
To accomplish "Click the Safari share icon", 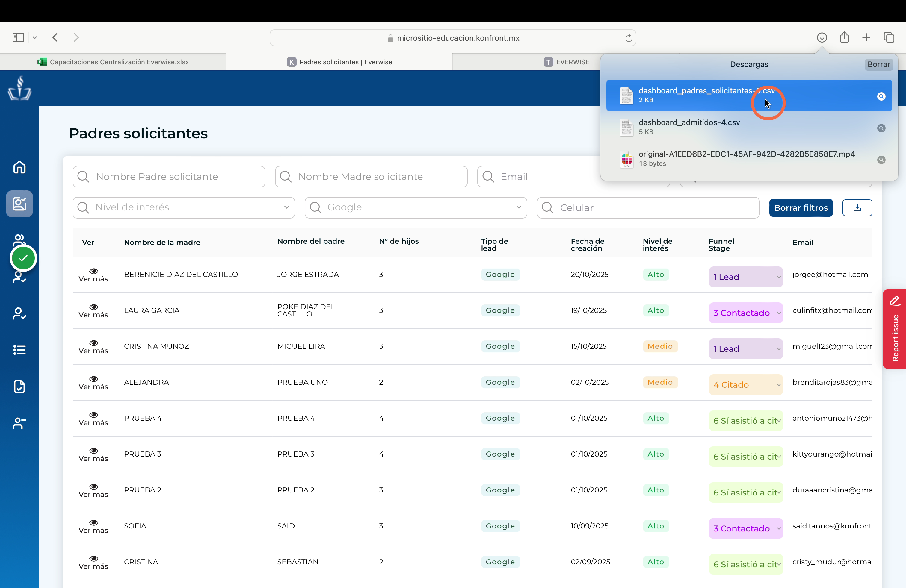I will point(844,37).
